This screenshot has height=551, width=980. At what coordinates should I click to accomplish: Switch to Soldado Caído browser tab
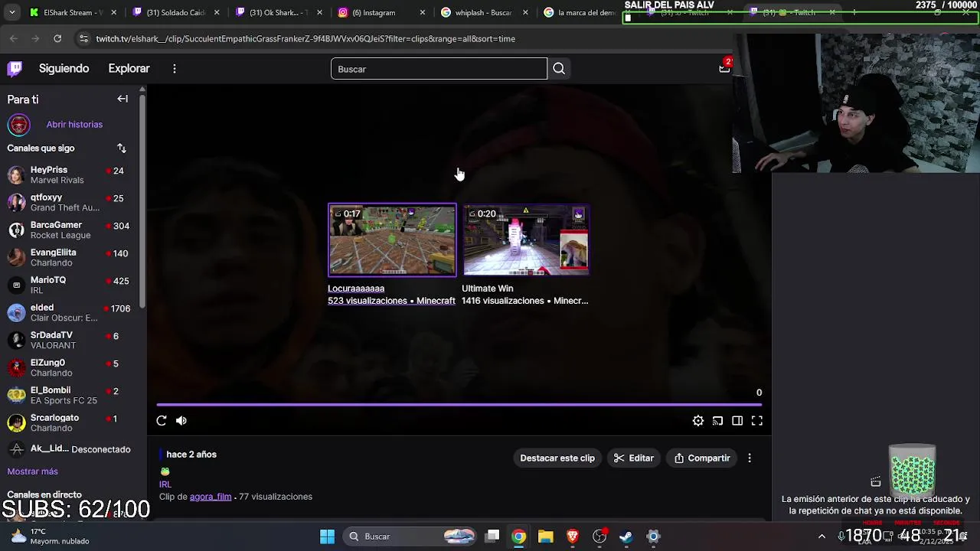click(176, 12)
